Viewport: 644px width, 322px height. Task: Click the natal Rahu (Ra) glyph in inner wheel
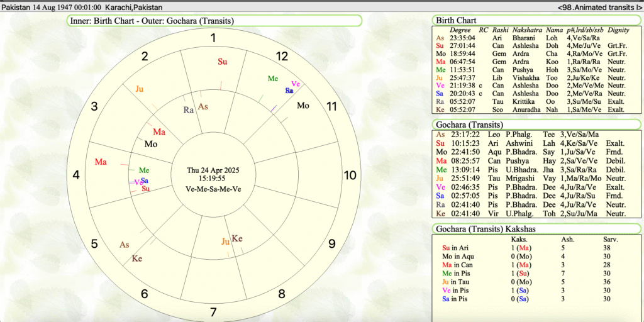pos(188,110)
